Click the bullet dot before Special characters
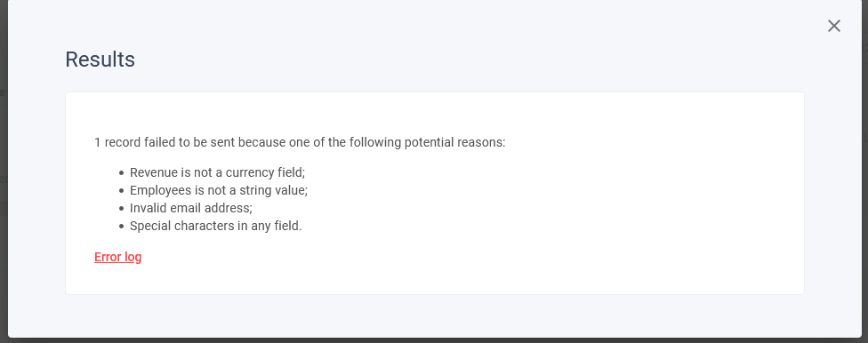The height and width of the screenshot is (343, 868). (121, 227)
